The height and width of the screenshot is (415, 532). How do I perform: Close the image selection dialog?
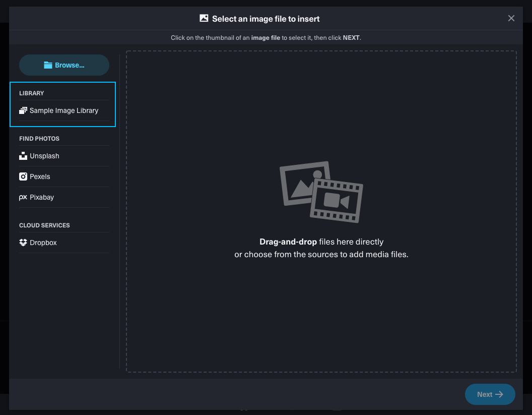(x=511, y=19)
